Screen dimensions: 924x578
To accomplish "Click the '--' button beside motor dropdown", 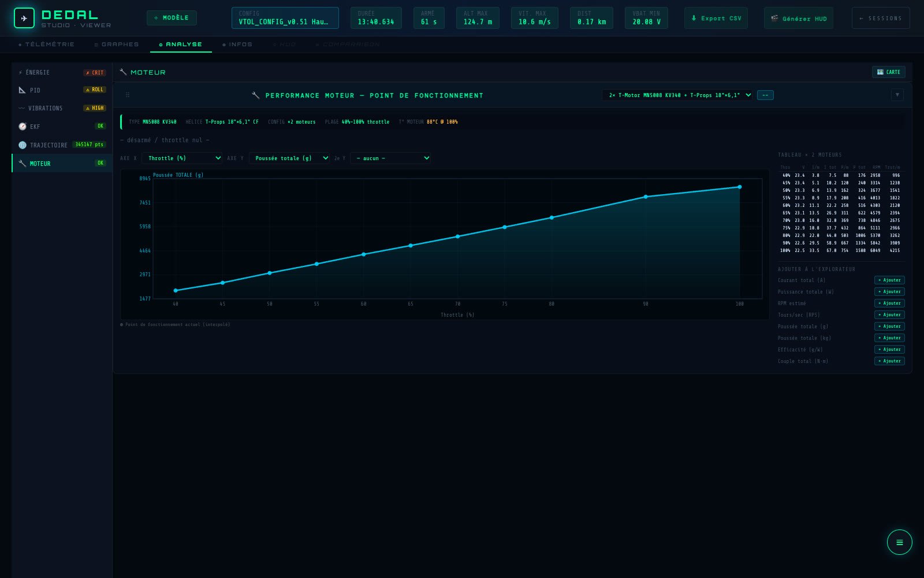I will click(765, 95).
